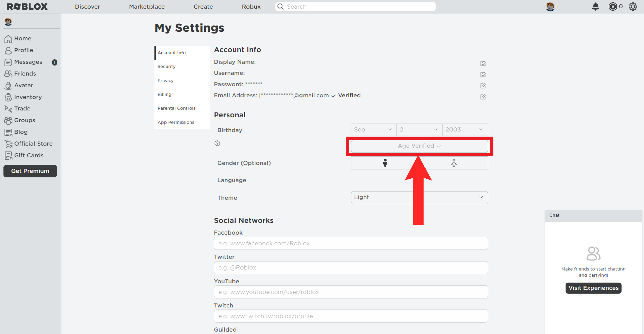644x334 pixels.
Task: Open Create in the top navigation
Action: point(203,7)
